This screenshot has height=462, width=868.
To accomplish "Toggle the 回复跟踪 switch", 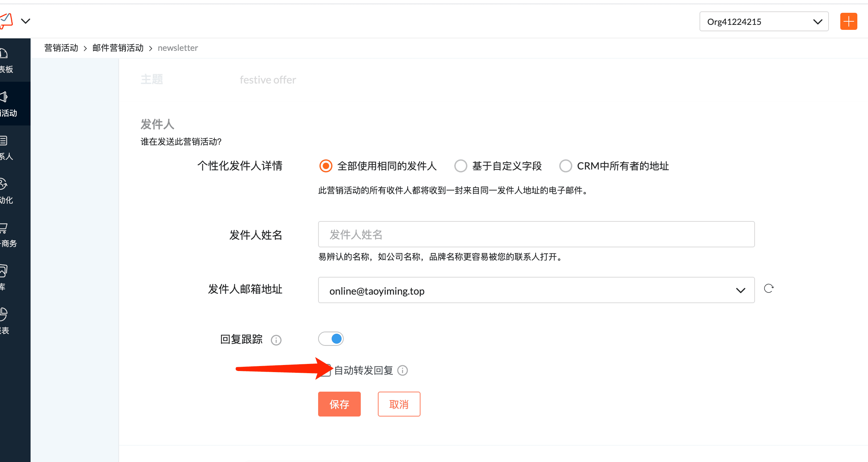I will click(x=331, y=339).
